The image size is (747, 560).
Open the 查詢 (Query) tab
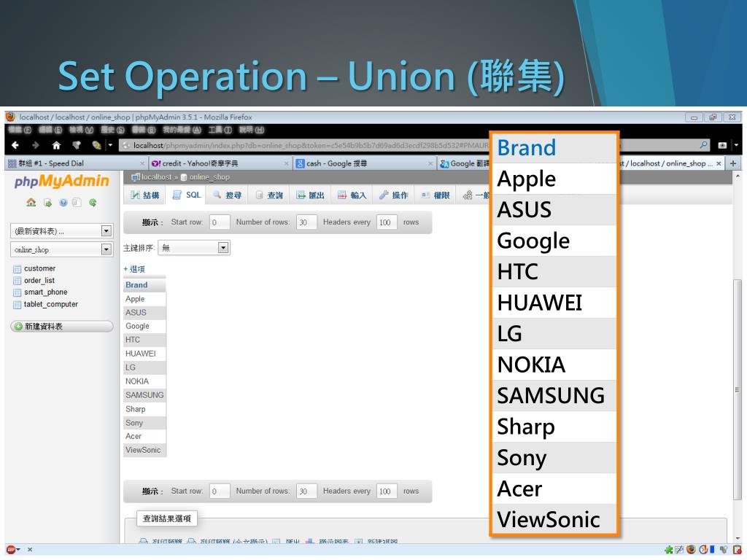tap(269, 195)
